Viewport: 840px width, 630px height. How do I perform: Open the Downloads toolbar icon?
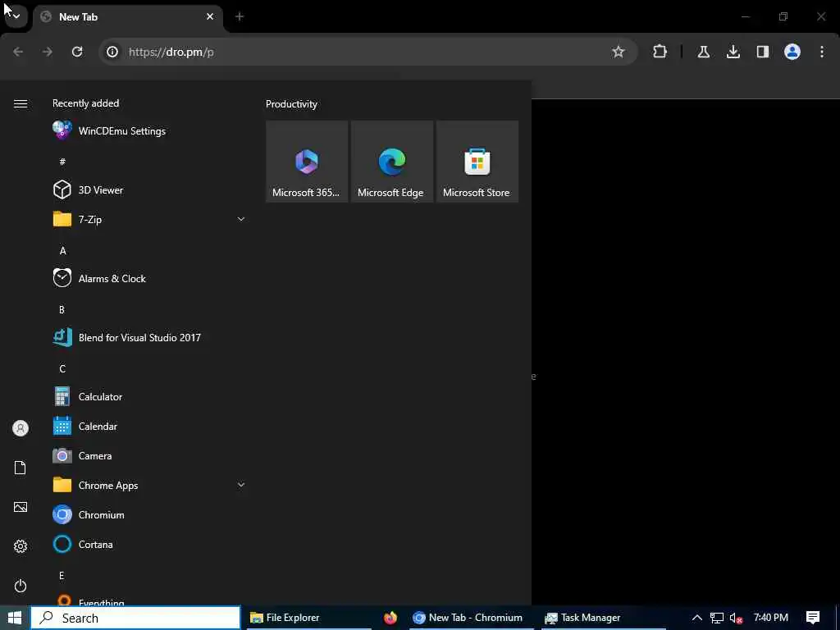[x=733, y=52]
